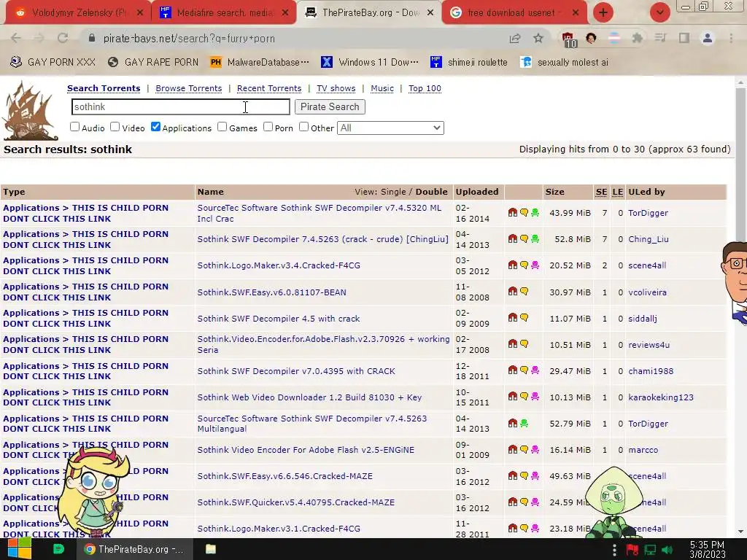
Task: Switch the results view to Single
Action: 393,192
